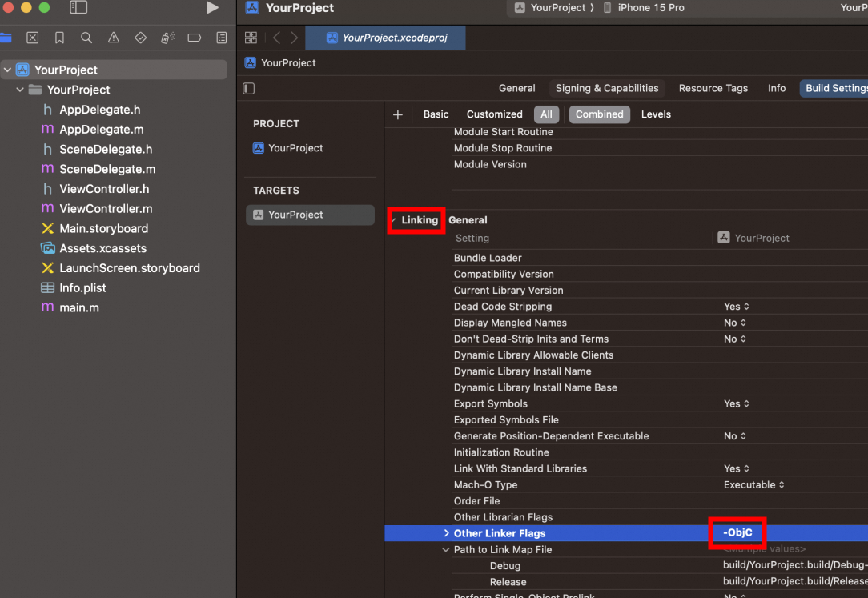Select Combined view mode

tap(599, 114)
